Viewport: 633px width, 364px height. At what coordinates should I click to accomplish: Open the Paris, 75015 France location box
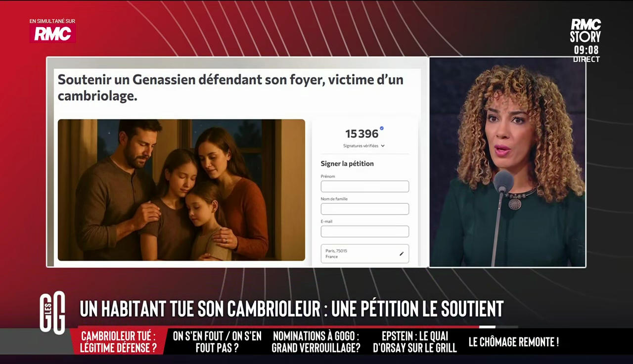365,254
